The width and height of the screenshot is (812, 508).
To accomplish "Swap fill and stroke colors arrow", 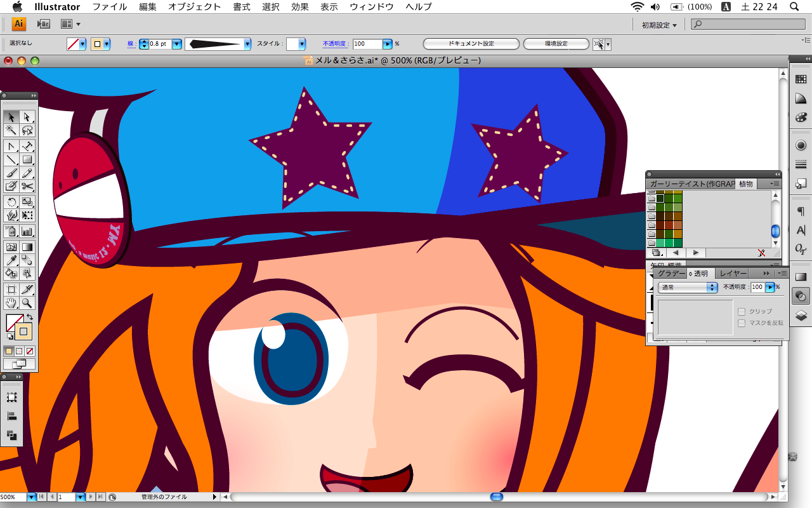I will click(29, 317).
